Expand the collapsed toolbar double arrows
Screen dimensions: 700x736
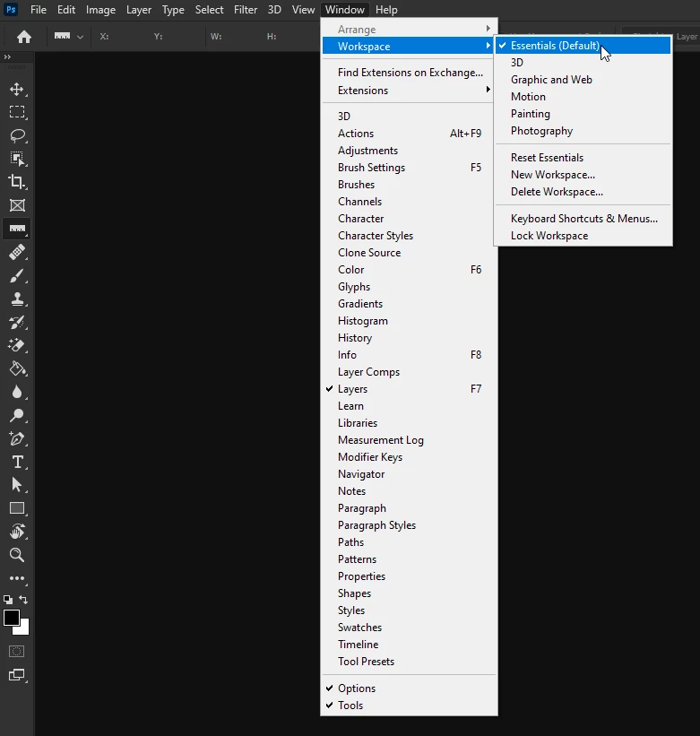point(7,56)
